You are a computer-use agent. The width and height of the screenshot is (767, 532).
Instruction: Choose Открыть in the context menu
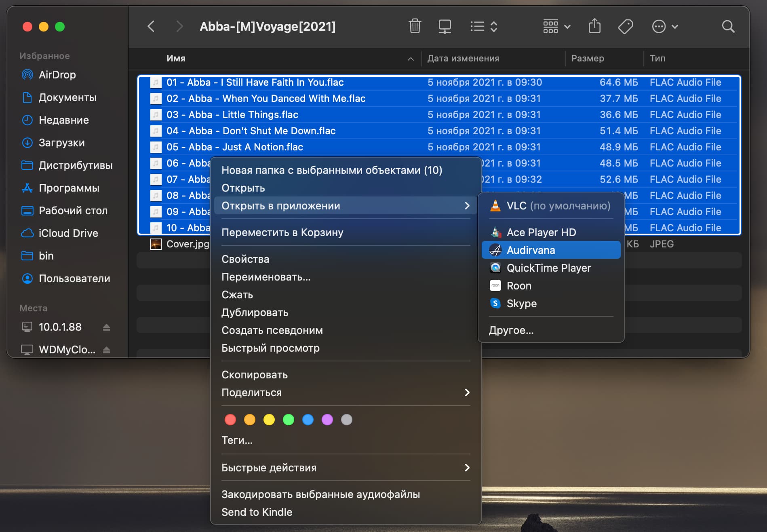coord(346,188)
